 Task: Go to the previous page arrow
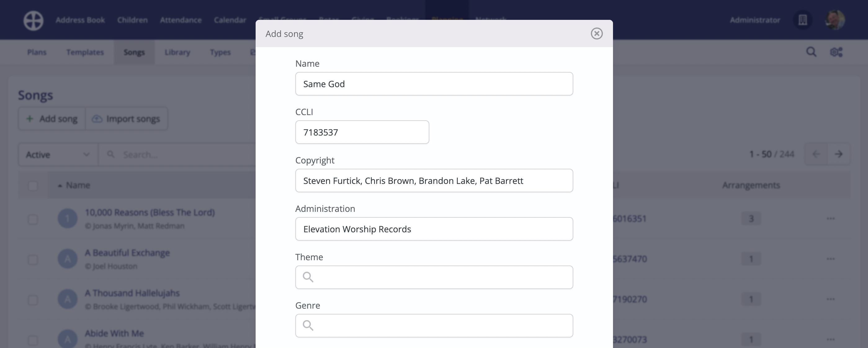816,154
